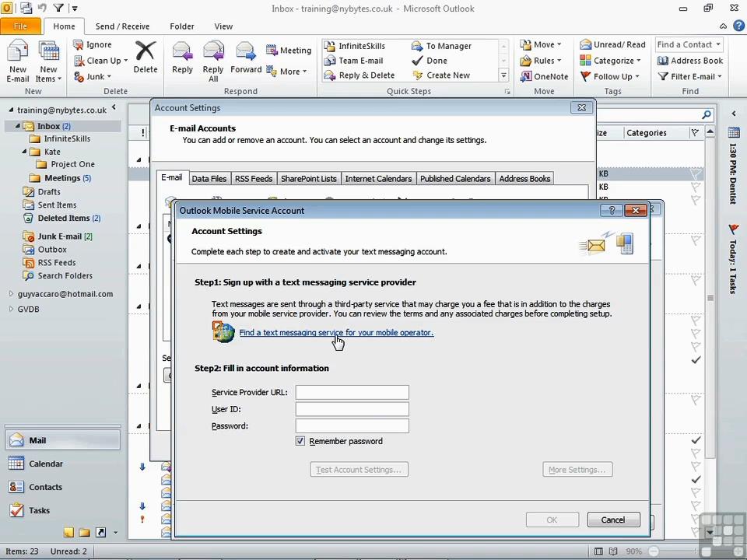Switch to the Folder ribbon tab
The width and height of the screenshot is (747, 560).
pos(182,26)
